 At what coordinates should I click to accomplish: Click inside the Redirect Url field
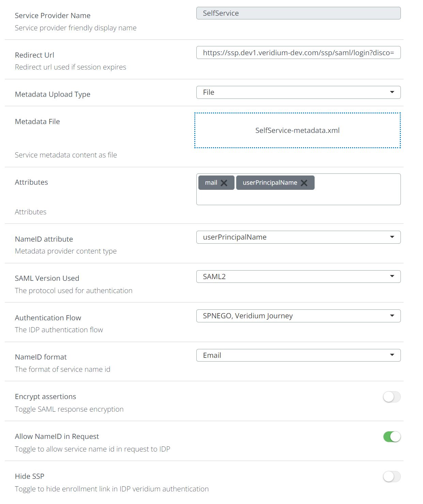click(298, 52)
